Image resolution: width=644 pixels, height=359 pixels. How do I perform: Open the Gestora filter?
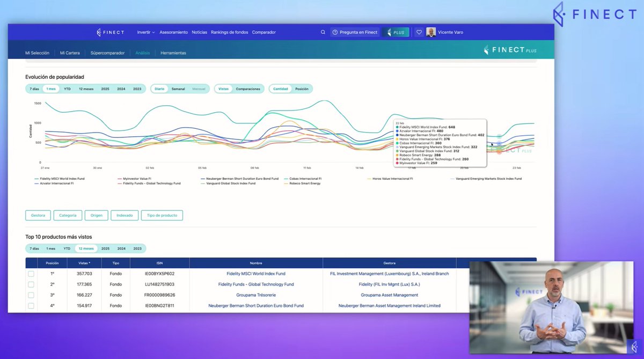coord(38,215)
